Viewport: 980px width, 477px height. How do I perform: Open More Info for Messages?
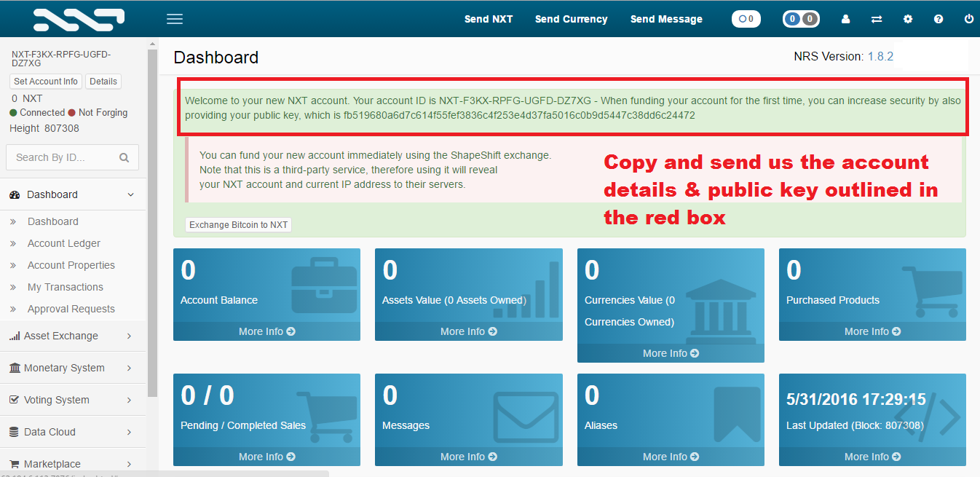click(469, 457)
